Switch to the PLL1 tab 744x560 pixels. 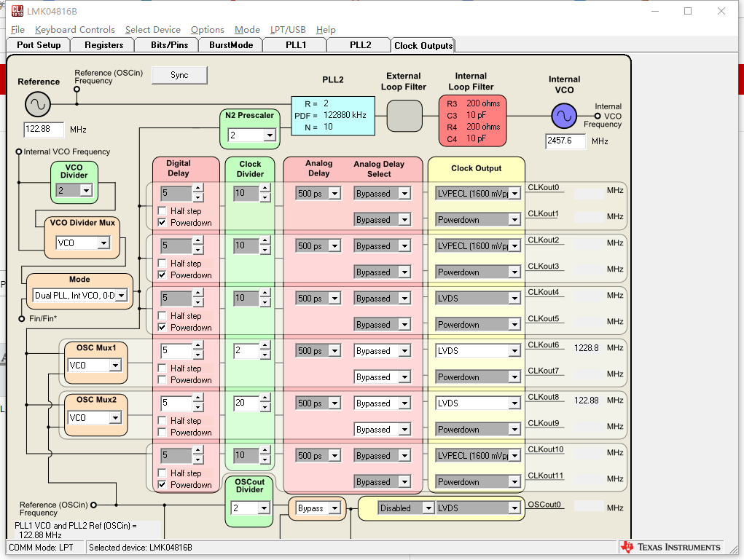295,45
